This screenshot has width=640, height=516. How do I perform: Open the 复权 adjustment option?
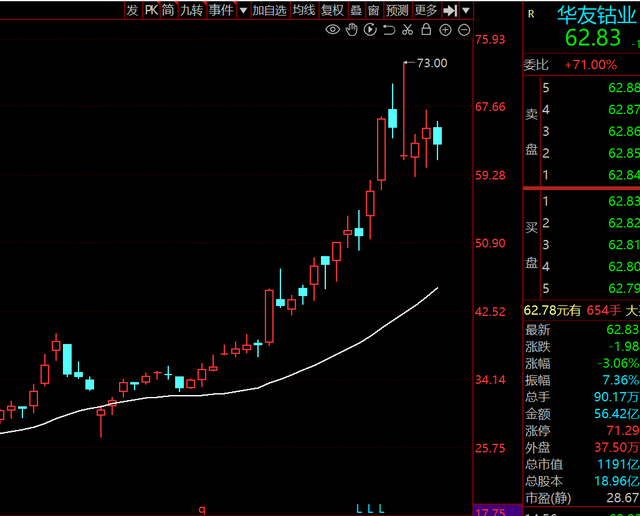pos(332,10)
